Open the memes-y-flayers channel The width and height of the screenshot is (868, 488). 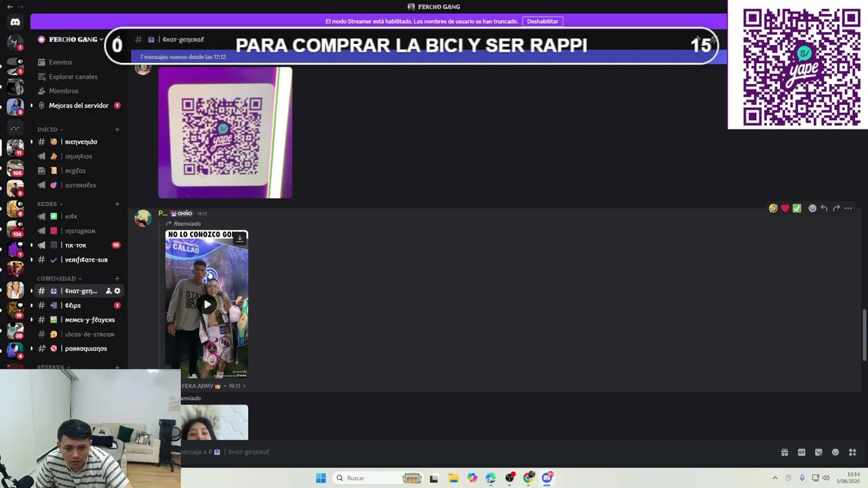[x=80, y=320]
